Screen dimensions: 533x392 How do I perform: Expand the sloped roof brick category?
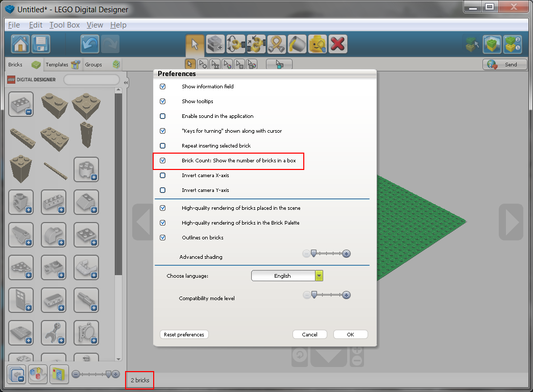click(x=86, y=202)
